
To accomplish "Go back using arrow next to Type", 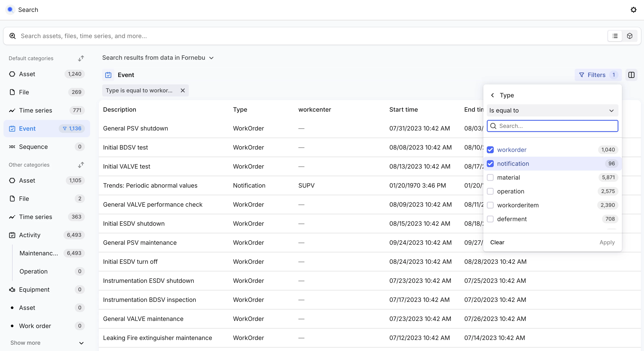I will 492,95.
